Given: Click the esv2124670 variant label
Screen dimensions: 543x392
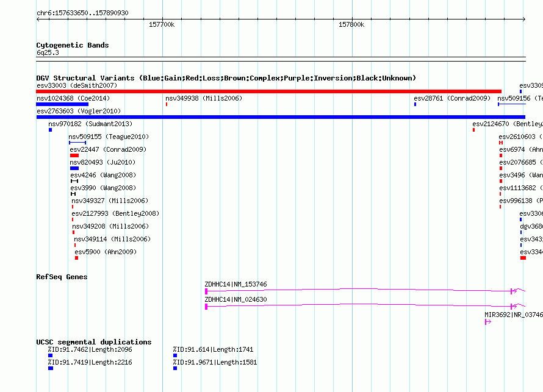Looking at the screenshot, I should [x=508, y=124].
